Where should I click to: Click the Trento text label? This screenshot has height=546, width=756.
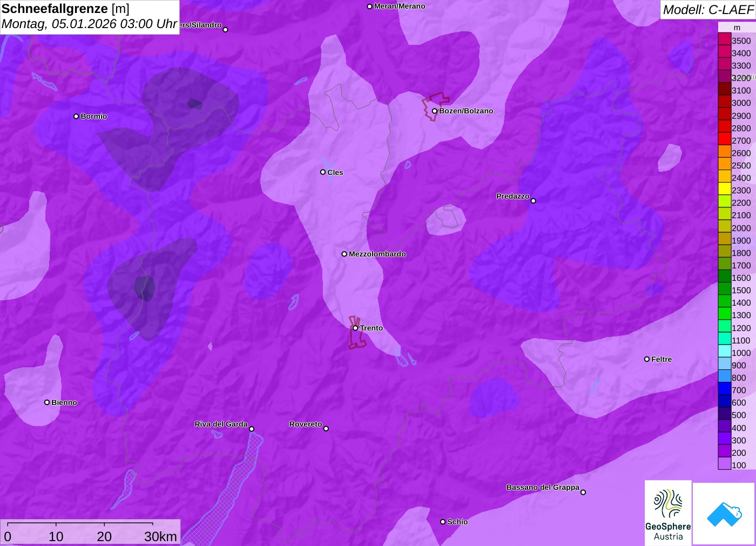tap(372, 328)
